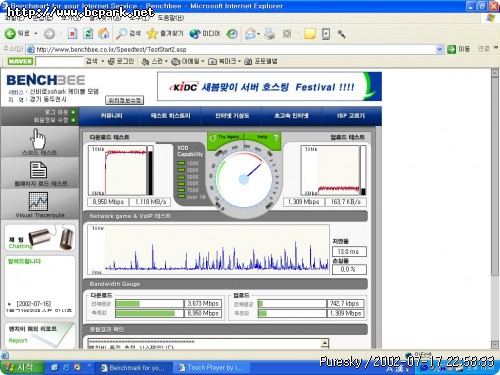Viewport: 500px width, 375px height.
Task: Click the KIDC server hosting Festival banner
Action: click(269, 87)
